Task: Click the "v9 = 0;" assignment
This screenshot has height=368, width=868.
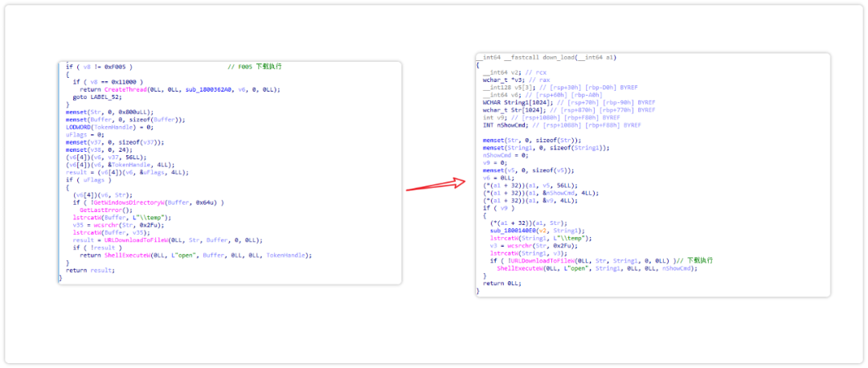Action: (x=495, y=162)
